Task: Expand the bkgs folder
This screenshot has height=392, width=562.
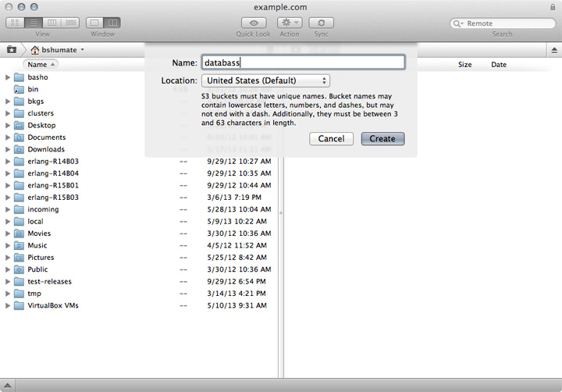Action: 8,102
